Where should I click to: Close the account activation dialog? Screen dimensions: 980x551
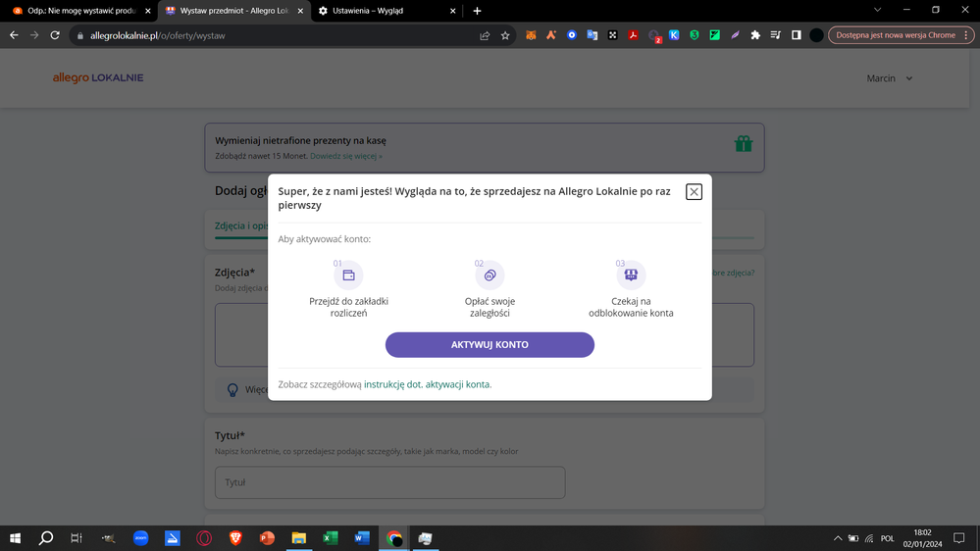click(x=694, y=192)
